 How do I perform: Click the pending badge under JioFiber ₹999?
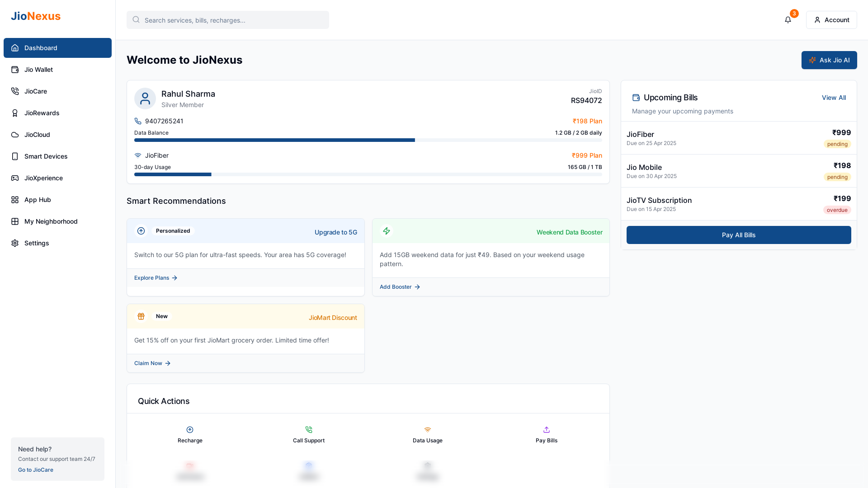click(x=837, y=144)
